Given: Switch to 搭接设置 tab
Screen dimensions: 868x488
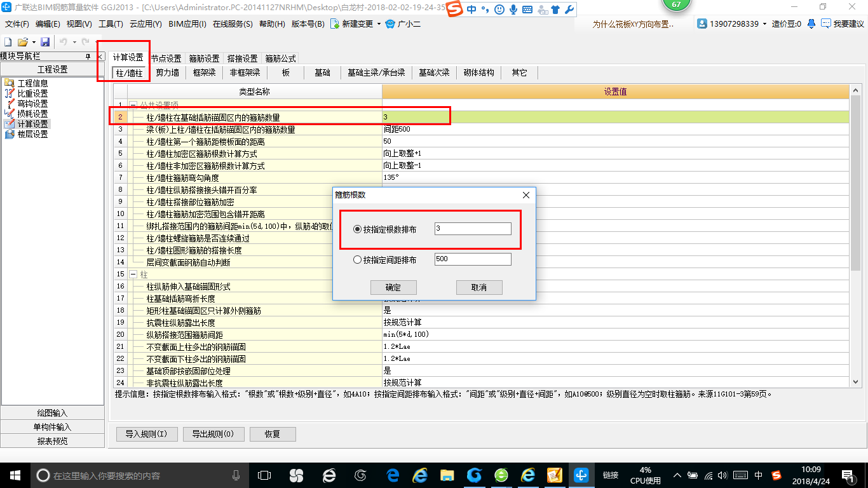Looking at the screenshot, I should point(242,58).
